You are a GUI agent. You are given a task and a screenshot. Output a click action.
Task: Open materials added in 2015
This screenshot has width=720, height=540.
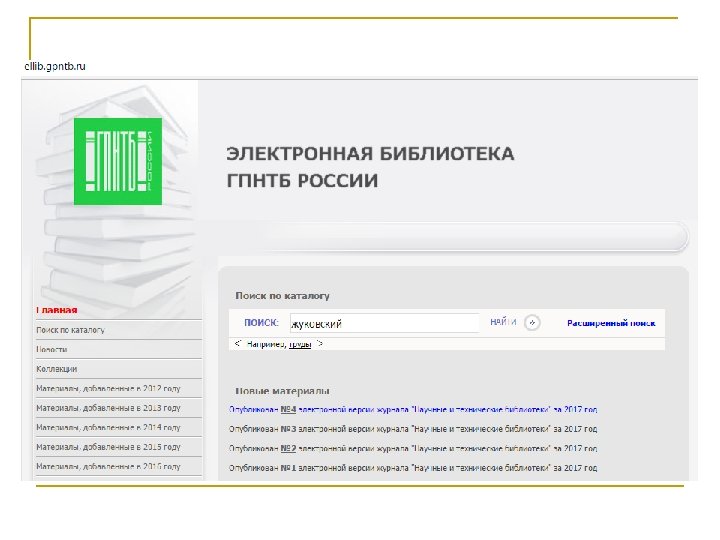click(x=108, y=447)
